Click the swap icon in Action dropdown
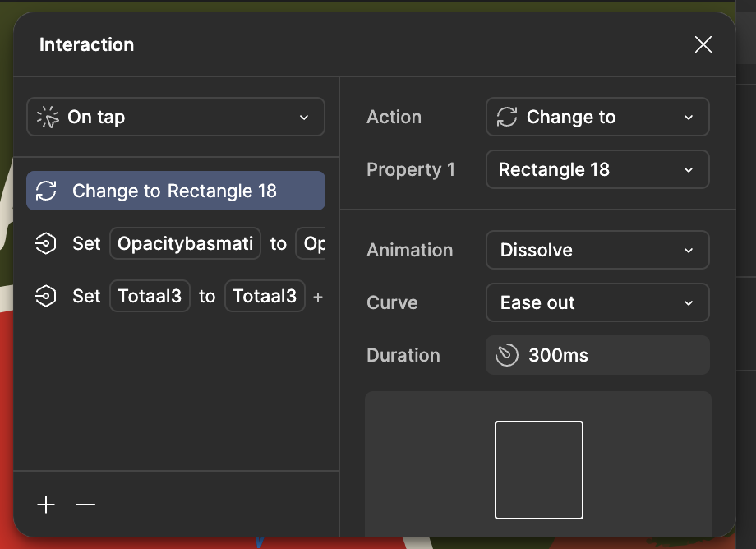The image size is (756, 549). point(506,118)
